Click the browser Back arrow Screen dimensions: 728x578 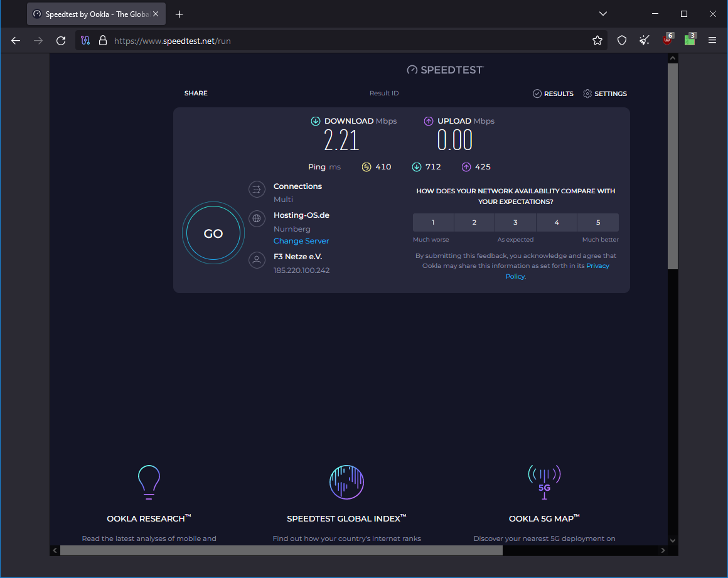click(x=16, y=41)
